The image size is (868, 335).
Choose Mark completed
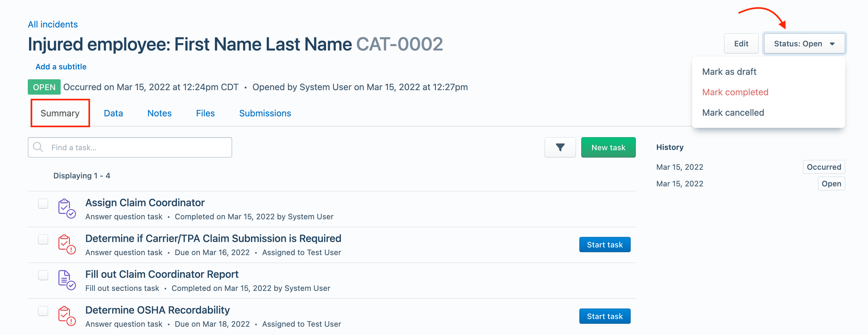(735, 92)
